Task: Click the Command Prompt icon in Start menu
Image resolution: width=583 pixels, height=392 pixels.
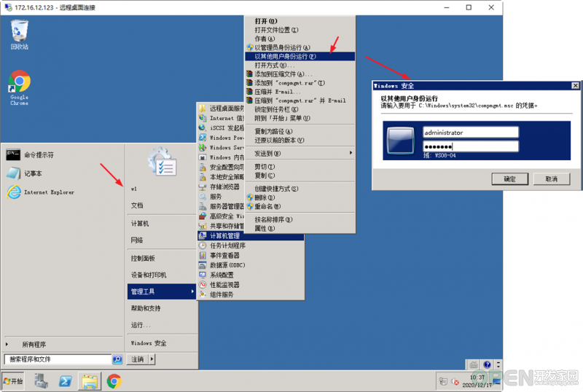Action: pos(13,154)
